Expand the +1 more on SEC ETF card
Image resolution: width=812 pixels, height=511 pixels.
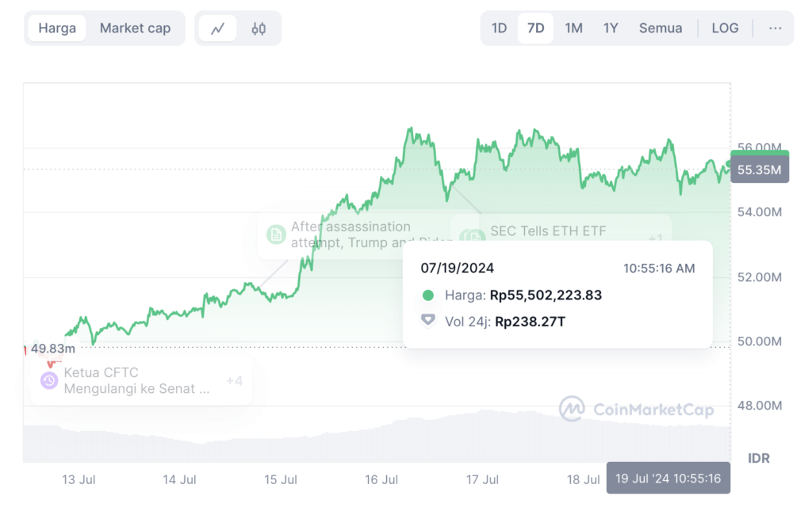[x=655, y=238]
